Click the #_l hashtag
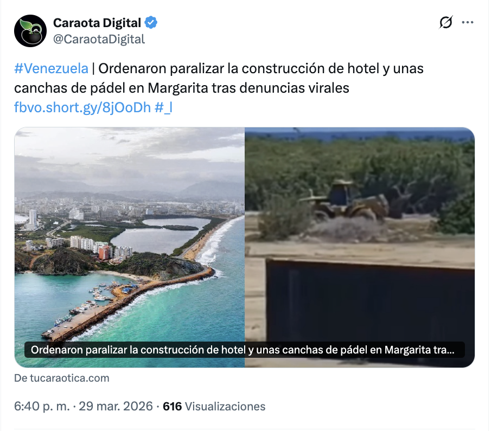Image resolution: width=504 pixels, height=431 pixels. tap(164, 107)
